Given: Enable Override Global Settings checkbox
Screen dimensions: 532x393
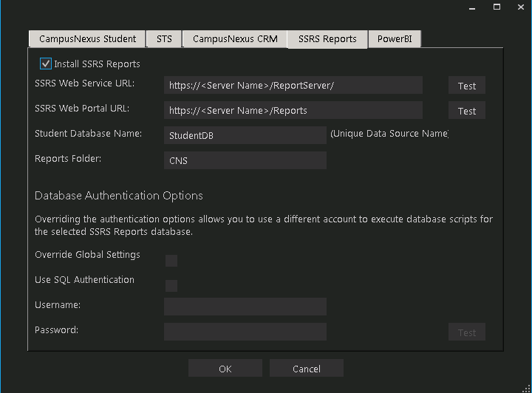Looking at the screenshot, I should 171,261.
